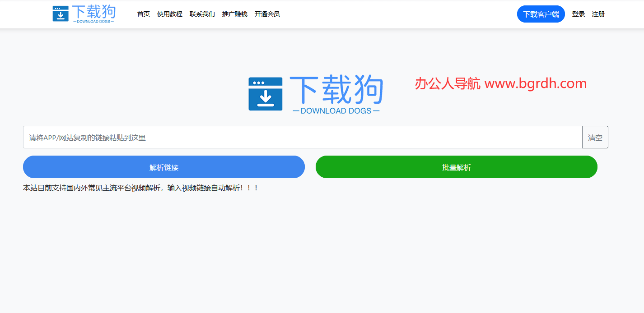Click the 办公人导航 red text

[x=447, y=83]
